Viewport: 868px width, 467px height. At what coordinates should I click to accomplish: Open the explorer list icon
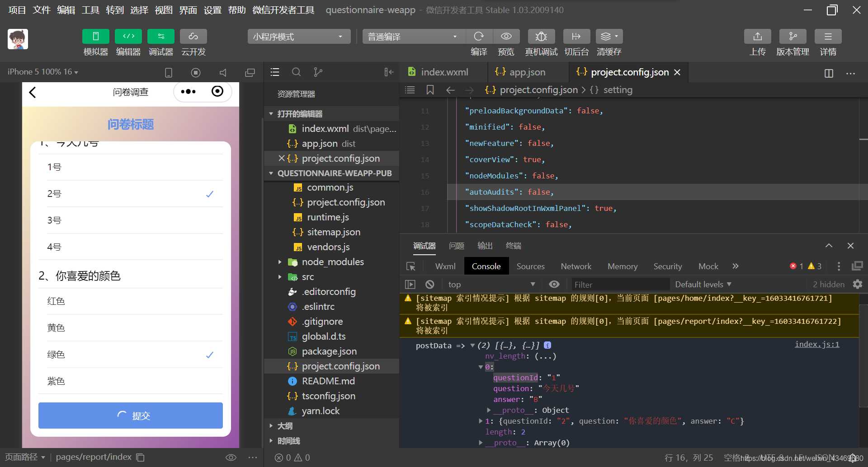tap(275, 72)
